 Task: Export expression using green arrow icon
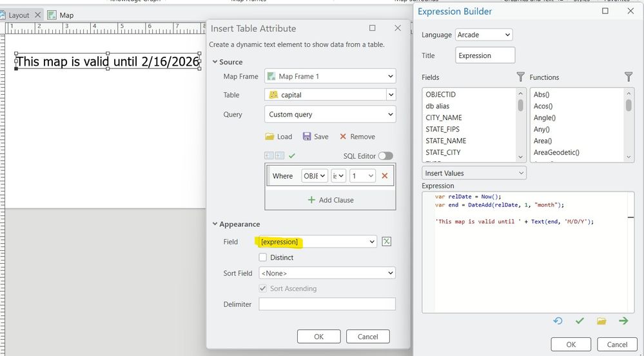623,321
